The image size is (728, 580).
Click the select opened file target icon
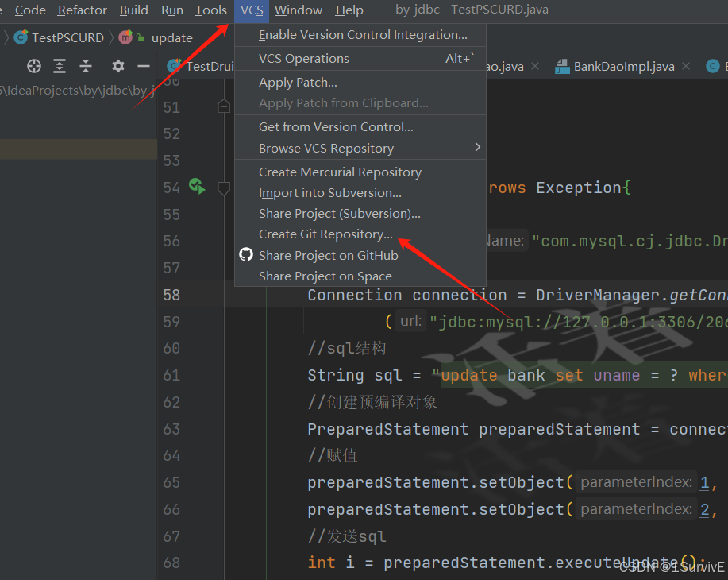coord(34,67)
